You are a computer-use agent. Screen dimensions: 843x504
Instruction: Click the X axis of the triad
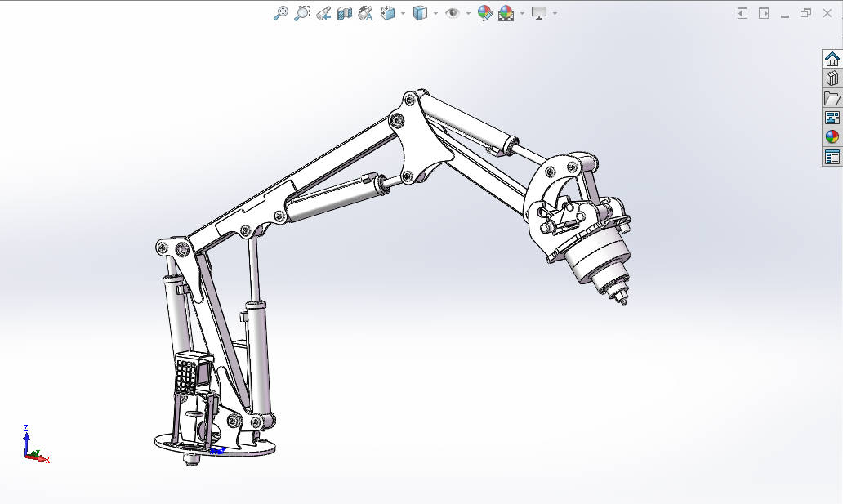pyautogui.click(x=38, y=459)
